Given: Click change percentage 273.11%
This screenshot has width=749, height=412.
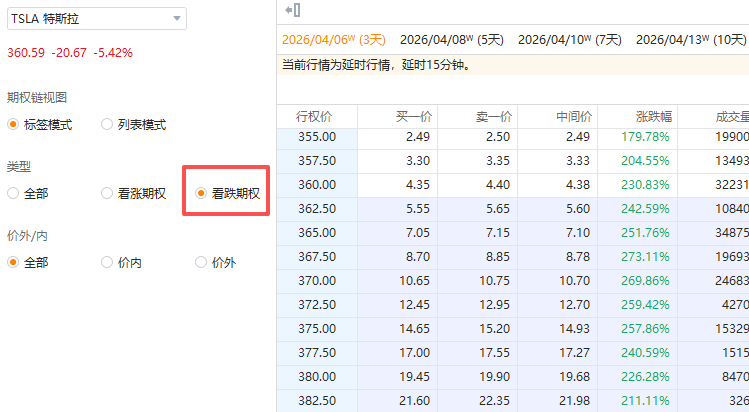Looking at the screenshot, I should [x=645, y=257].
